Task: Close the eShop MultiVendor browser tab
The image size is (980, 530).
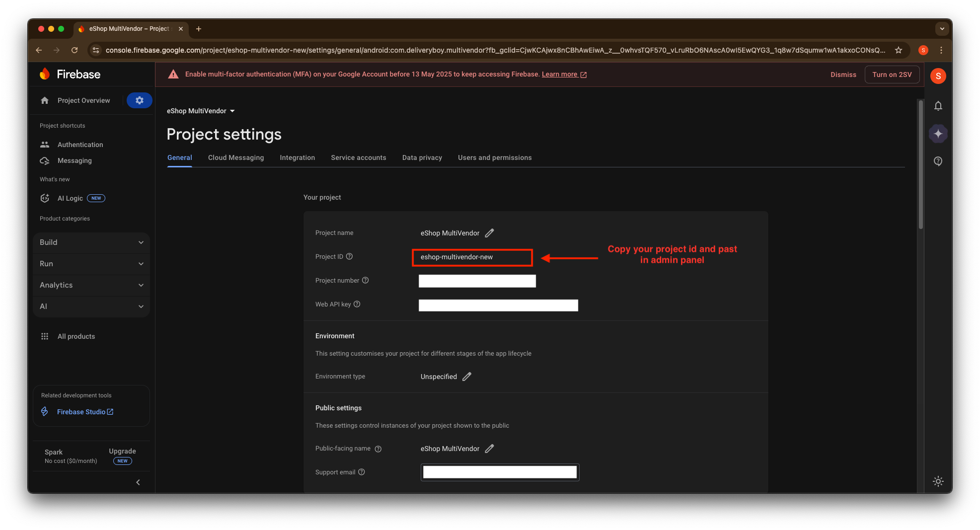Action: 181,29
